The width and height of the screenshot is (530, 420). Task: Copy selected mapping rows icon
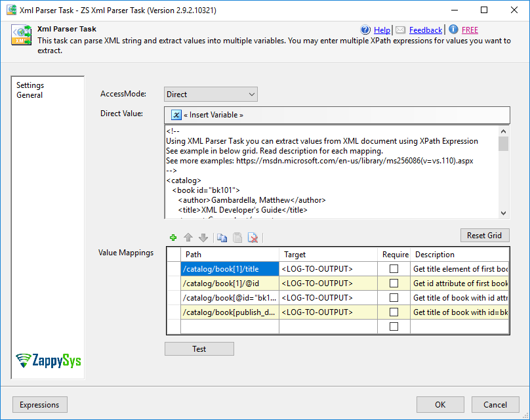tap(222, 238)
